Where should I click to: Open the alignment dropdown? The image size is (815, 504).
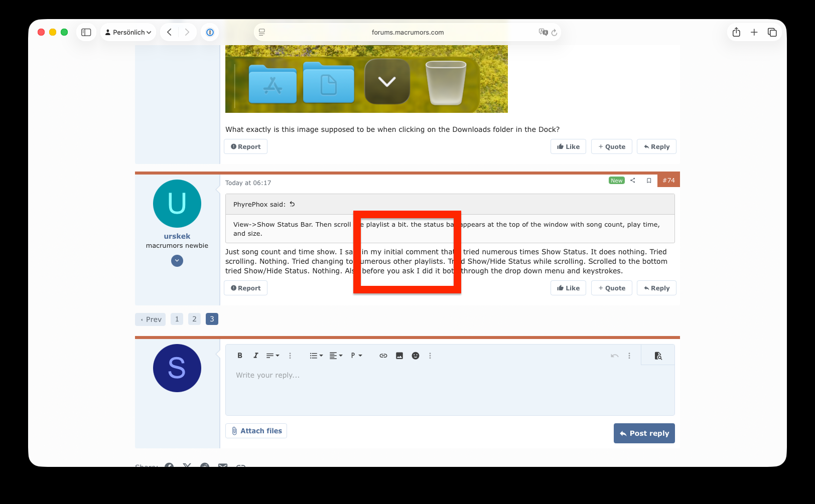pyautogui.click(x=336, y=356)
